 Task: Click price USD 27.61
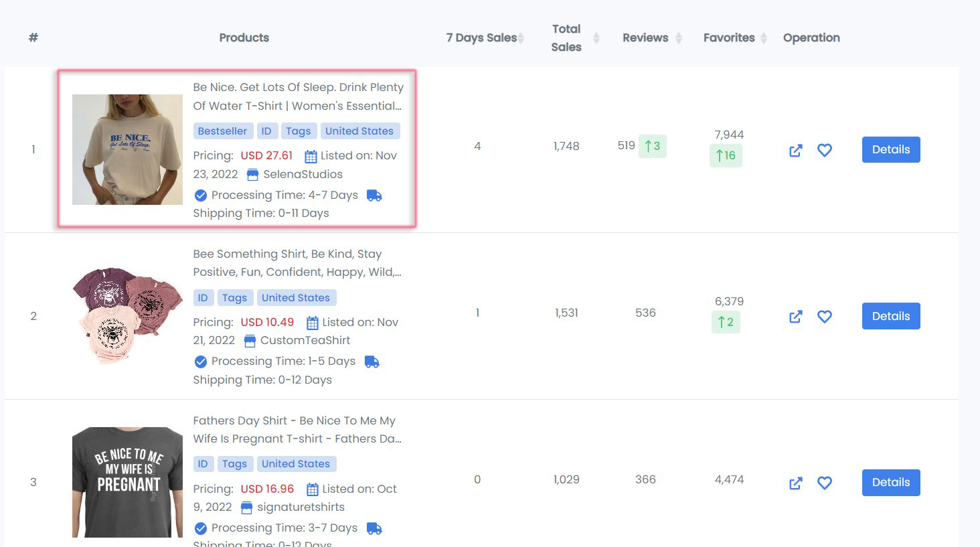tap(266, 155)
